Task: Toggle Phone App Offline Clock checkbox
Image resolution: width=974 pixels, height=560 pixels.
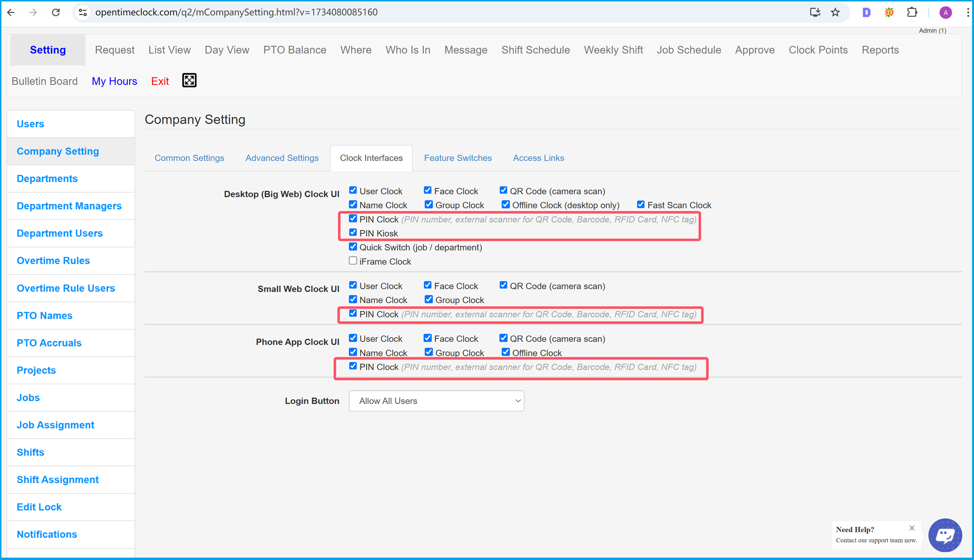Action: coord(506,352)
